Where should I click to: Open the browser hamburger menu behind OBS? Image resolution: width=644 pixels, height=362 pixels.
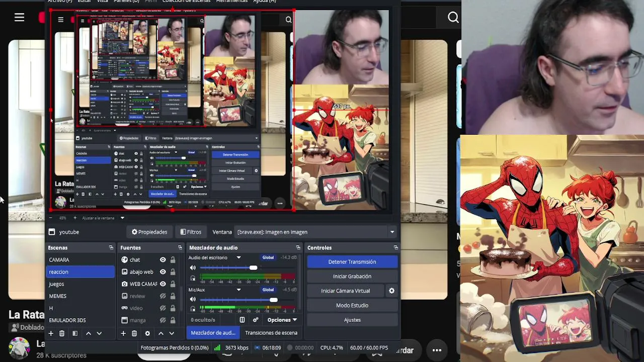(x=19, y=18)
